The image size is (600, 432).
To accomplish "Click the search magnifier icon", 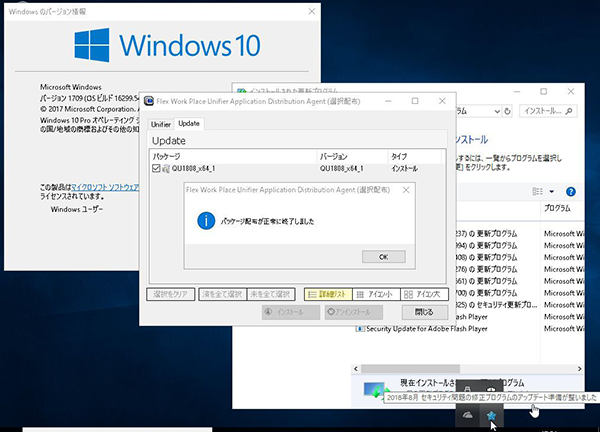I will [569, 111].
